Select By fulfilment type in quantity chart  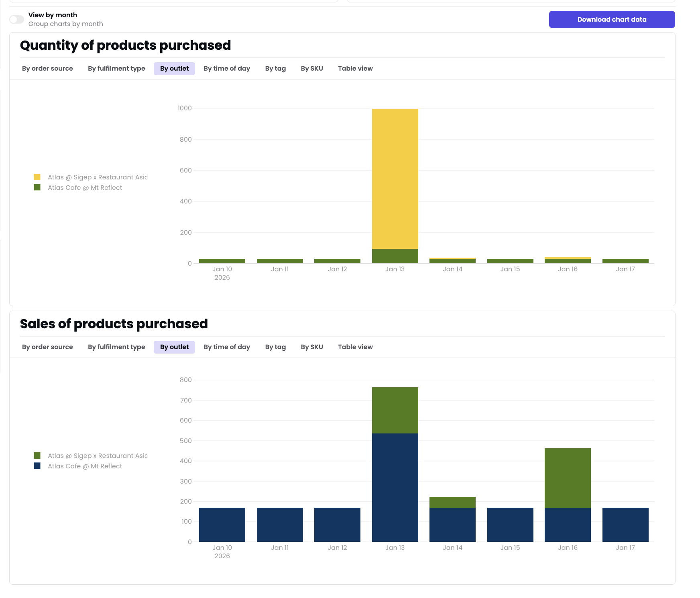[x=116, y=68]
